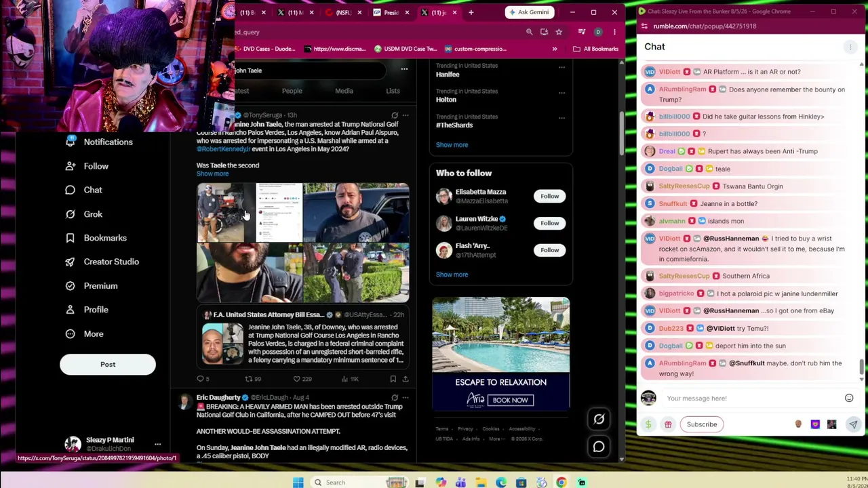
Task: Open Rumble chat options menu
Action: 850,47
